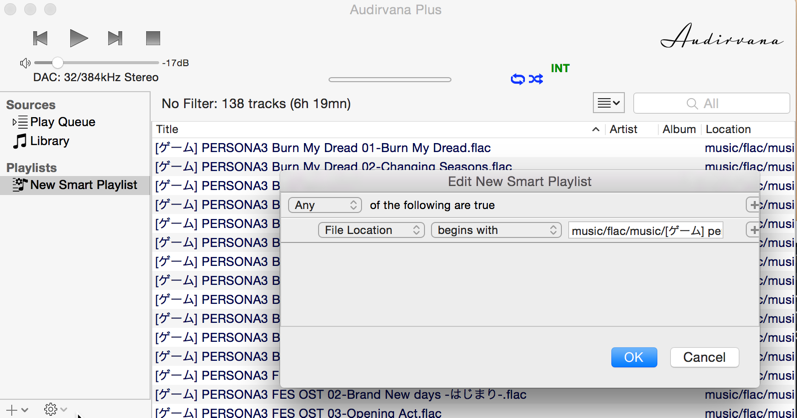Sort by the Location column header

tap(728, 129)
